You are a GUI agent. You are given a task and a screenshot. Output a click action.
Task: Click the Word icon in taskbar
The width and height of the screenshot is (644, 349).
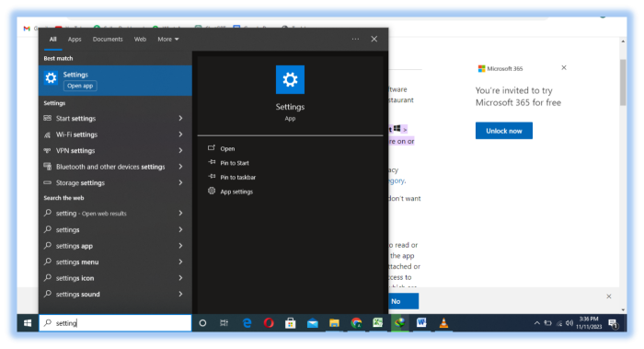421,322
